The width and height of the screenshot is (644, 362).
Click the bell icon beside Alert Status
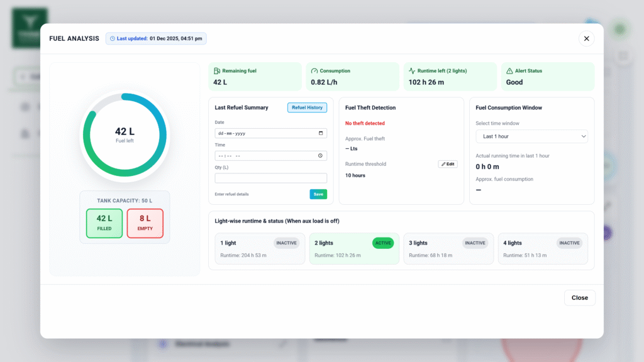[x=509, y=71]
